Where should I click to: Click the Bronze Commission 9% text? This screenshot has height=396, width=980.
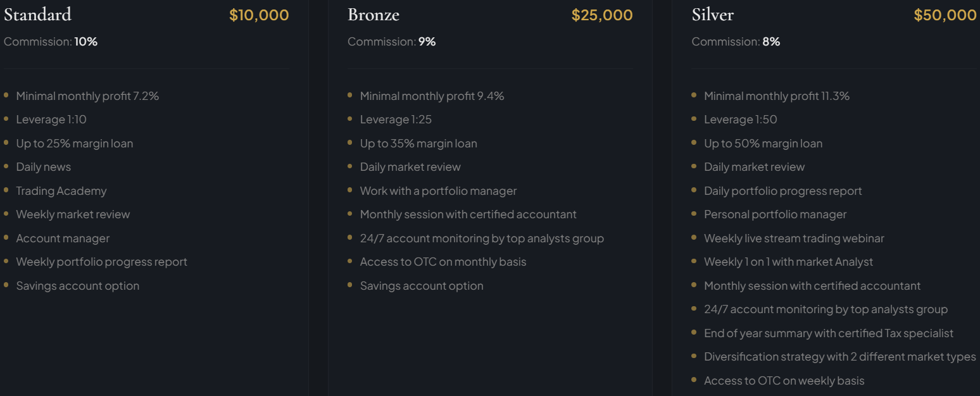point(391,42)
